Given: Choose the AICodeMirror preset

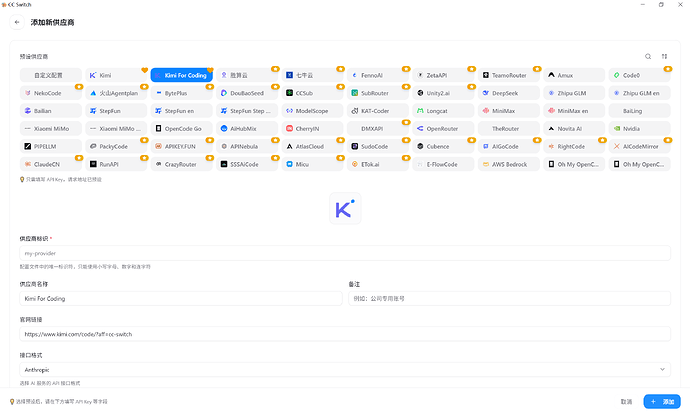Looking at the screenshot, I should point(640,147).
